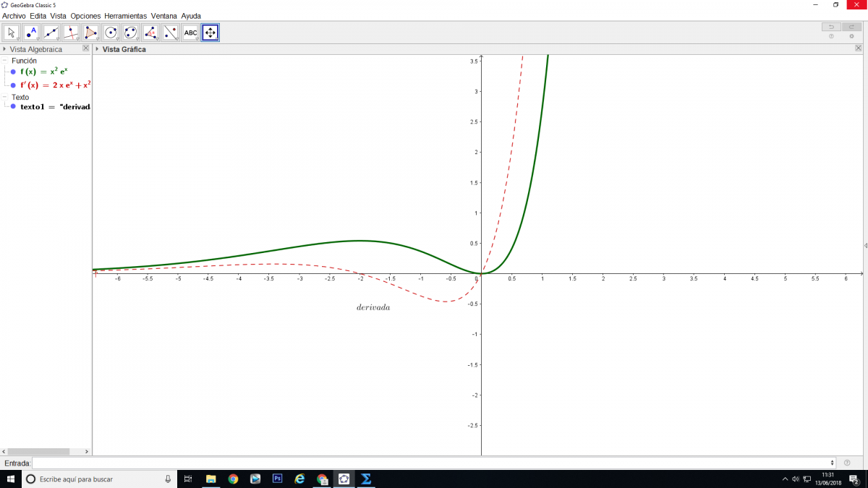868x488 pixels.
Task: Select the Ellipse conic tool
Action: pyautogui.click(x=130, y=33)
